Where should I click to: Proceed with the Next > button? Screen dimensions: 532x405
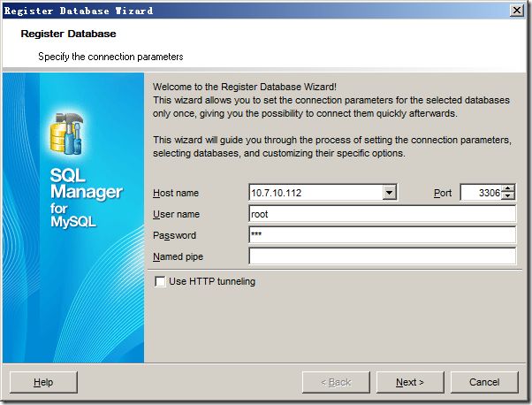tap(410, 382)
